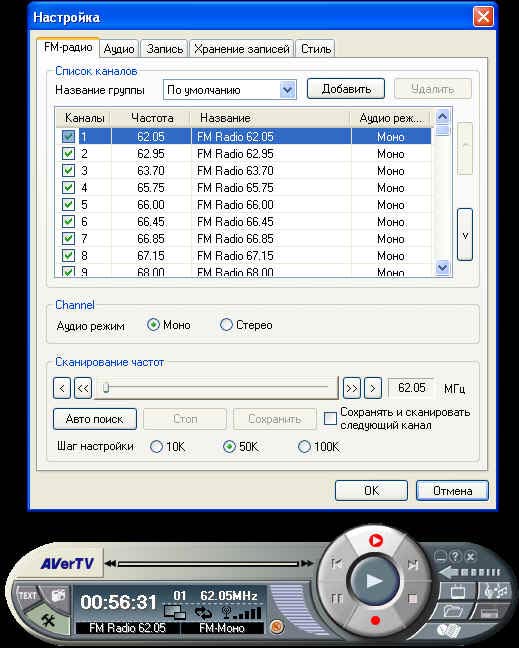Start recording with the red record dot
519x648 pixels.
pyautogui.click(x=376, y=620)
